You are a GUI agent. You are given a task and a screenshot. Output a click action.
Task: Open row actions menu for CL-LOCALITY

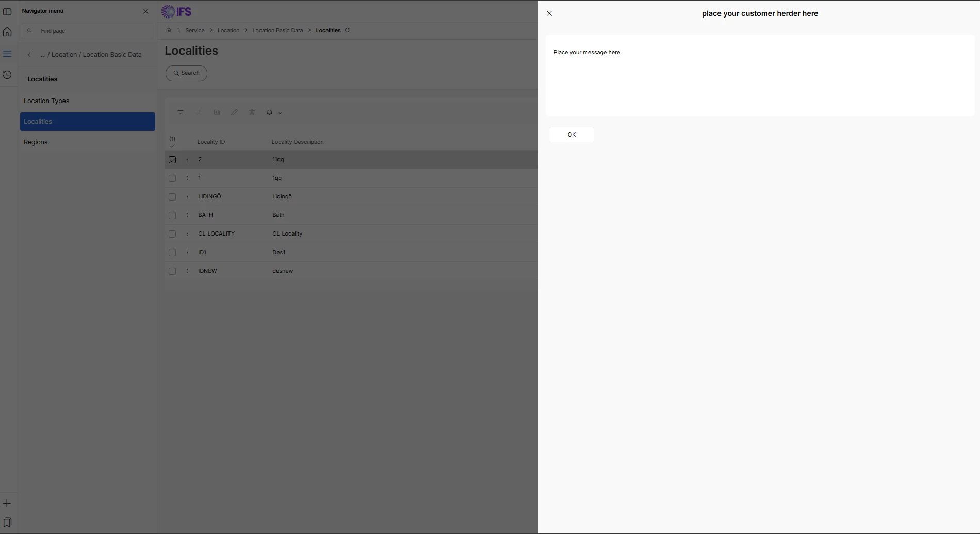coord(187,234)
